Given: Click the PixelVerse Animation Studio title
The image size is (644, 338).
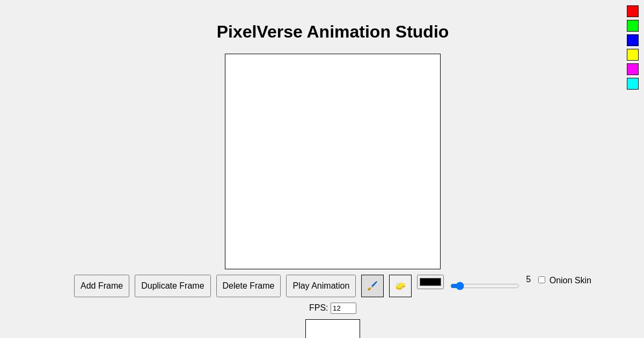Looking at the screenshot, I should click(333, 32).
